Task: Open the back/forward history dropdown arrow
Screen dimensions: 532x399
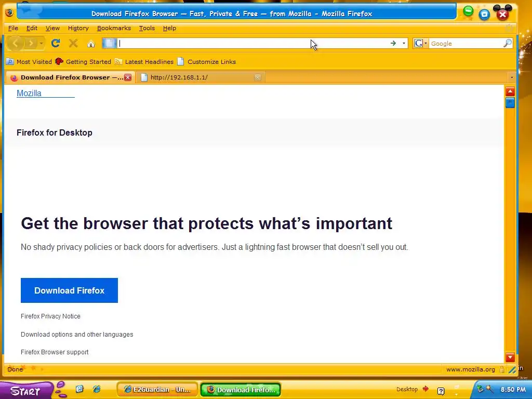Action: click(41, 44)
